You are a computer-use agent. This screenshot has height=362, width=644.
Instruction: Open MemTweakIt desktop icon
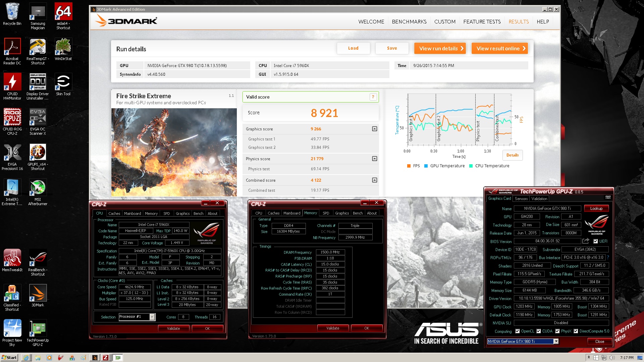pyautogui.click(x=12, y=260)
